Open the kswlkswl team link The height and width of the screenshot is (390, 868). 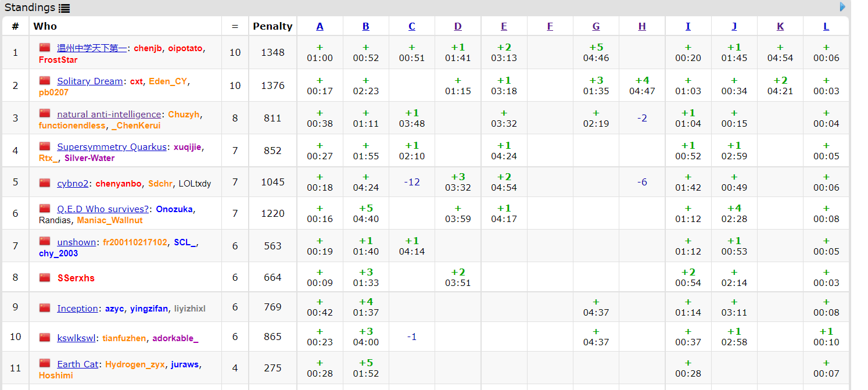click(77, 338)
